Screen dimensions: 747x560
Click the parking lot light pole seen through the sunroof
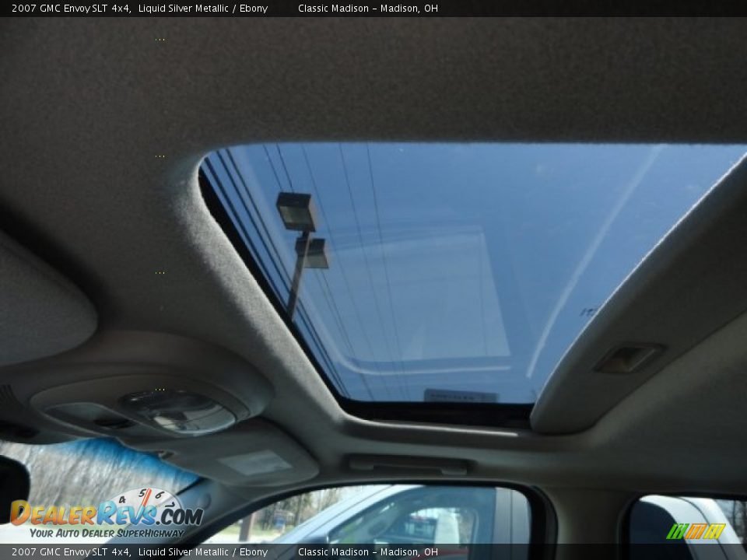[x=301, y=249]
